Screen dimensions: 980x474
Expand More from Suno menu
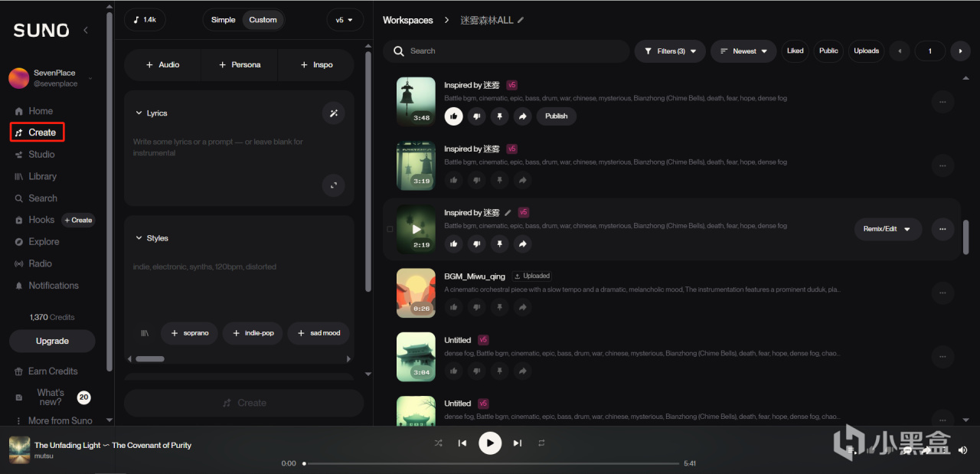click(x=54, y=420)
